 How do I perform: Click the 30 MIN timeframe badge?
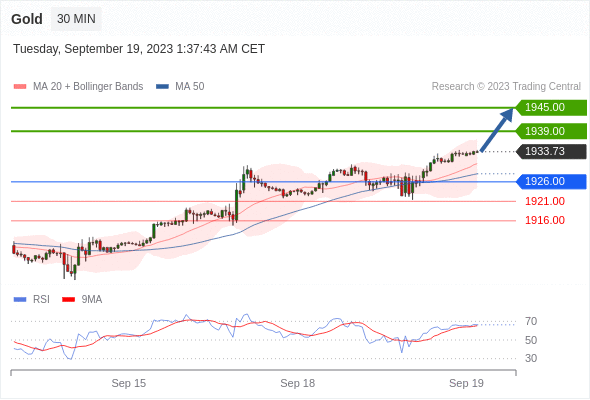[76, 19]
